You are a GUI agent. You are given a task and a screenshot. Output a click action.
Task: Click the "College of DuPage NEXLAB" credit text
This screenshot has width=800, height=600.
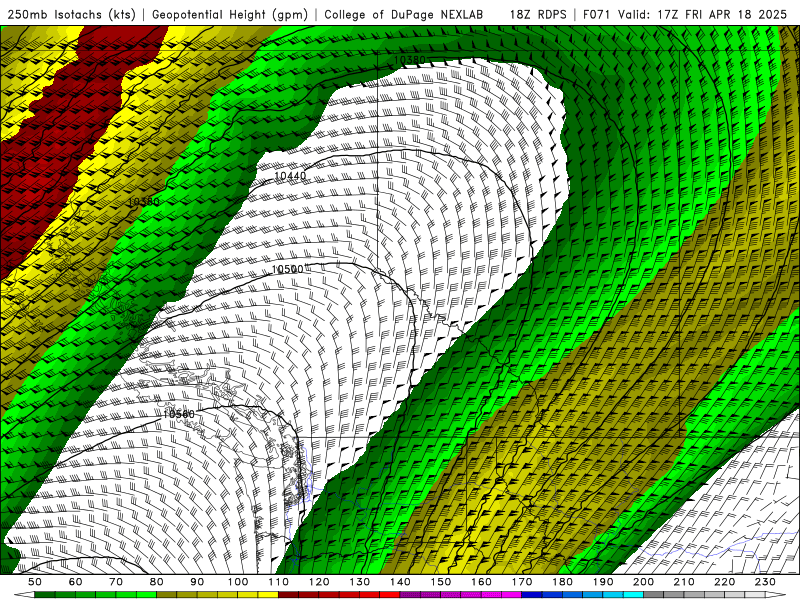tap(404, 14)
